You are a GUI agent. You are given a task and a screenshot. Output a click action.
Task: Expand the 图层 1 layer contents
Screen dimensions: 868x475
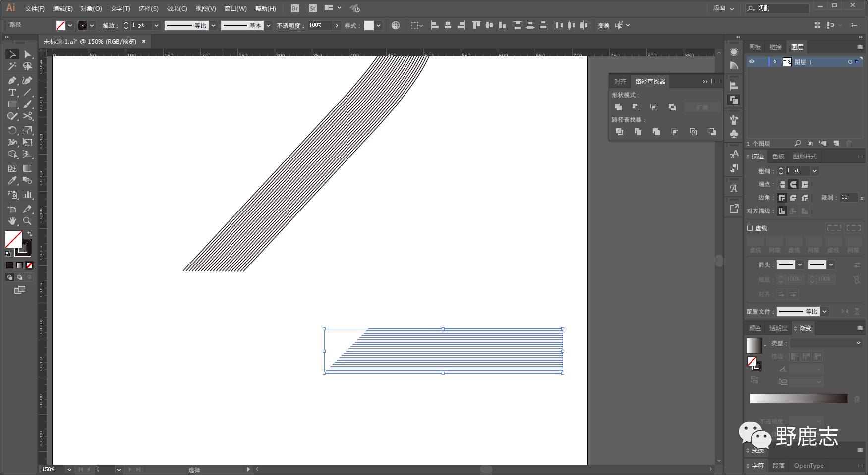pos(775,62)
